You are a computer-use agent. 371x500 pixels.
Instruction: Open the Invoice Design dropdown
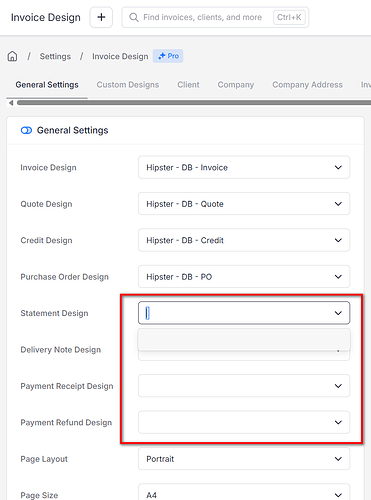[x=244, y=167]
